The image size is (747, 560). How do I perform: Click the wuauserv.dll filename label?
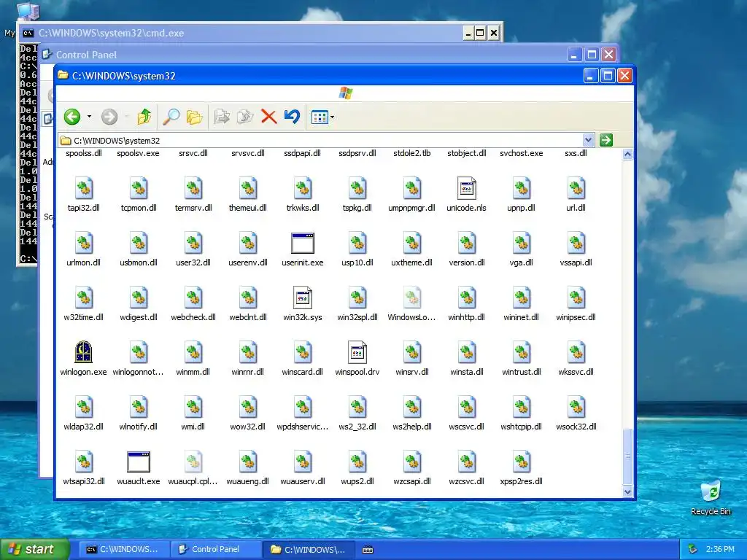click(303, 481)
